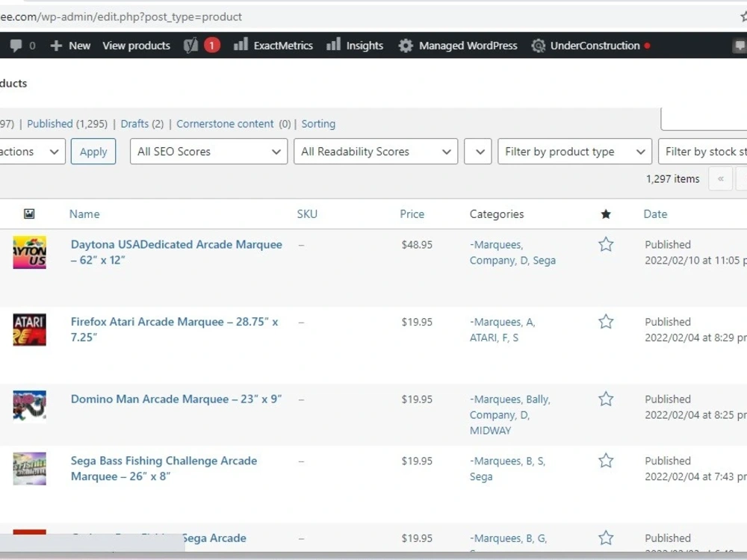The image size is (747, 560).
Task: Sort by the Featured star column header
Action: pyautogui.click(x=606, y=214)
